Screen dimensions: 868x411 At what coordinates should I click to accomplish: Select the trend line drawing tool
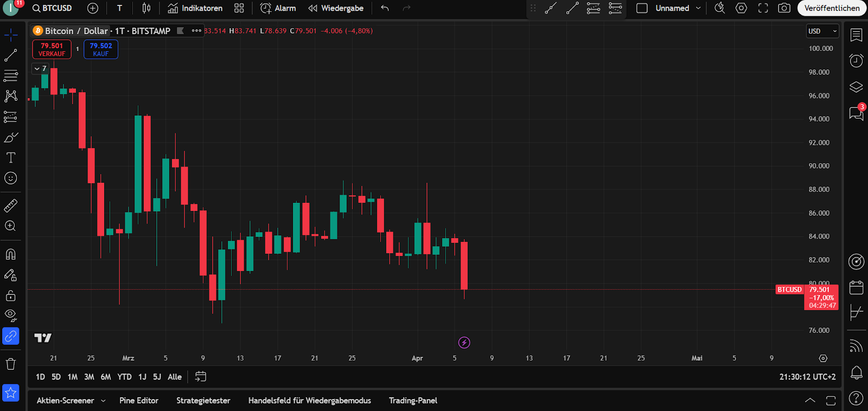[x=11, y=55]
